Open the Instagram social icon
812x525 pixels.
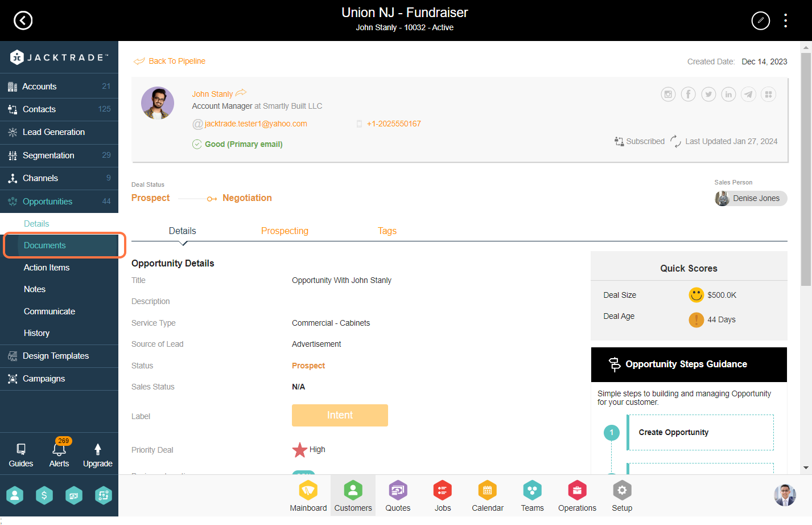tap(668, 95)
